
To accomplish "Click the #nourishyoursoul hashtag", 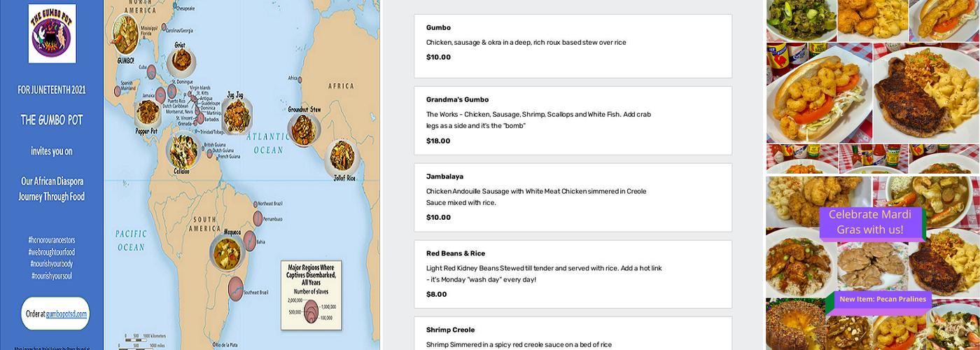I will point(51,276).
